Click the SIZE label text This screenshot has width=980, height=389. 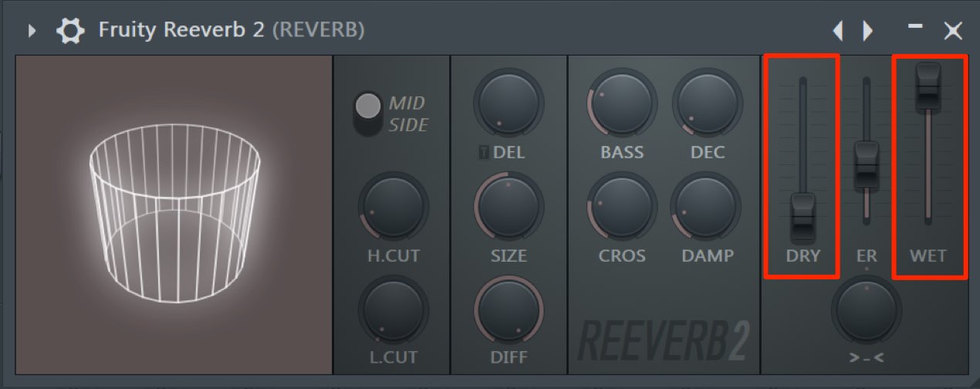click(x=509, y=255)
